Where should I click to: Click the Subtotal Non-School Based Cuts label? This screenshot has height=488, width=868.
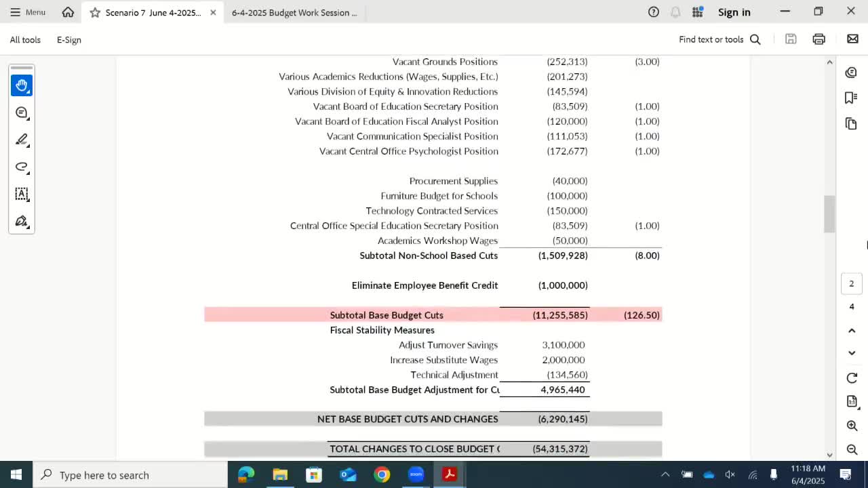point(429,256)
